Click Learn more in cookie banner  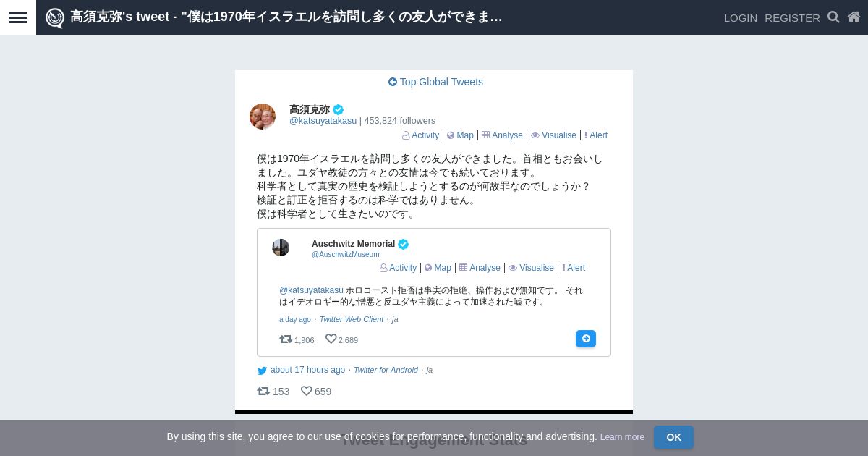pyautogui.click(x=622, y=437)
